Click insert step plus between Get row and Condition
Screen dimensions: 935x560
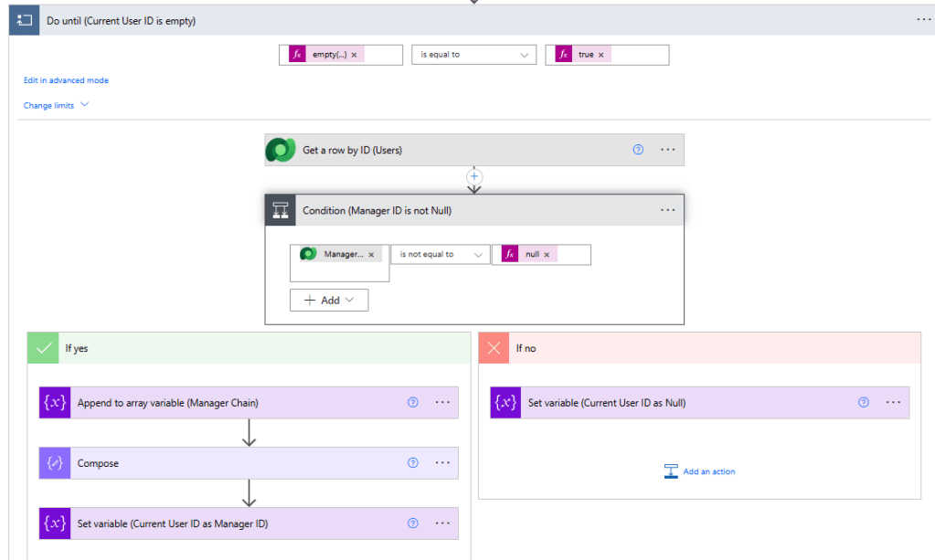pyautogui.click(x=473, y=175)
